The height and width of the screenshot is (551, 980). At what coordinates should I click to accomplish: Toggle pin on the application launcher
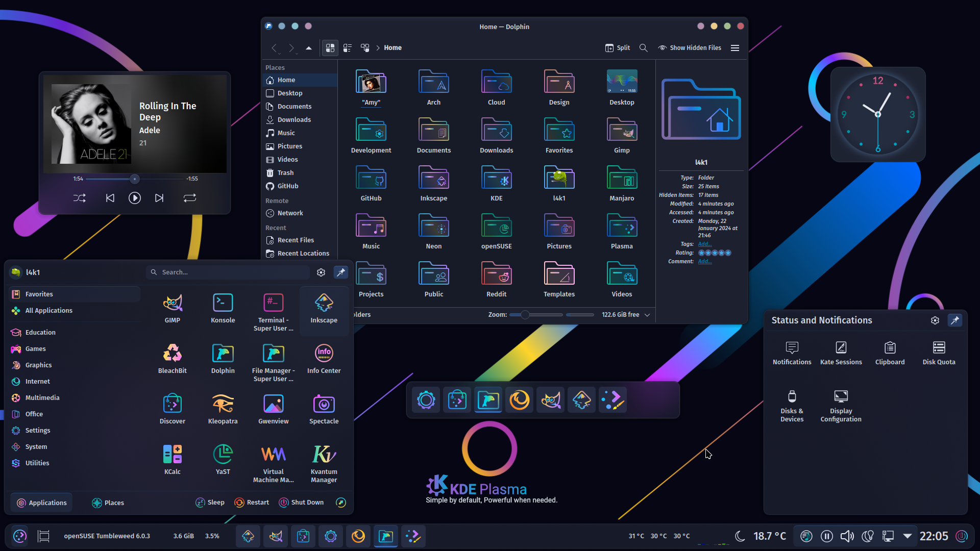340,272
